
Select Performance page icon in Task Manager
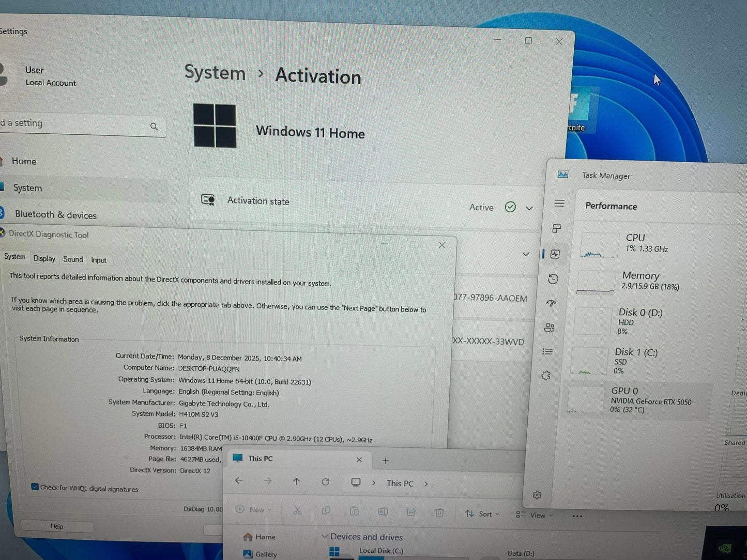(x=555, y=254)
